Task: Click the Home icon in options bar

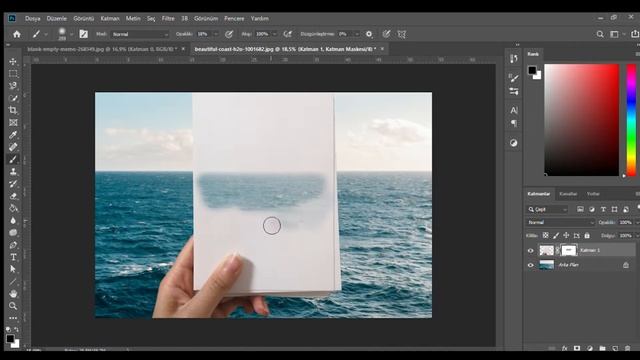Action: pyautogui.click(x=17, y=34)
